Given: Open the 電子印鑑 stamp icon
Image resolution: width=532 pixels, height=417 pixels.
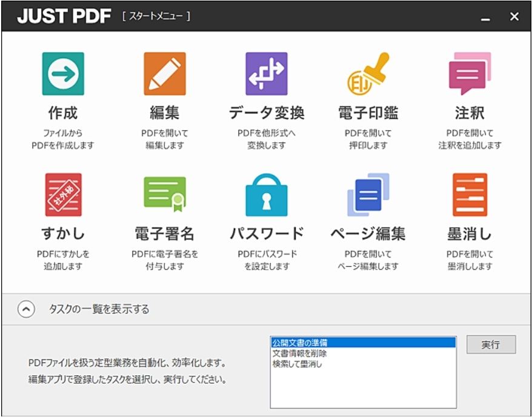Looking at the screenshot, I should tap(368, 73).
